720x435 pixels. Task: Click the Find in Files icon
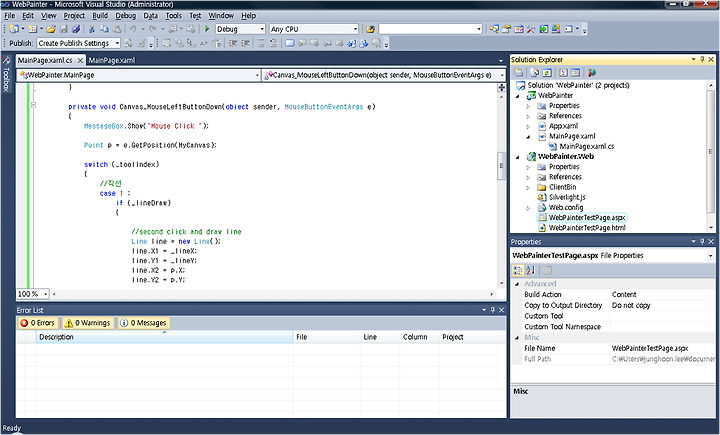370,29
